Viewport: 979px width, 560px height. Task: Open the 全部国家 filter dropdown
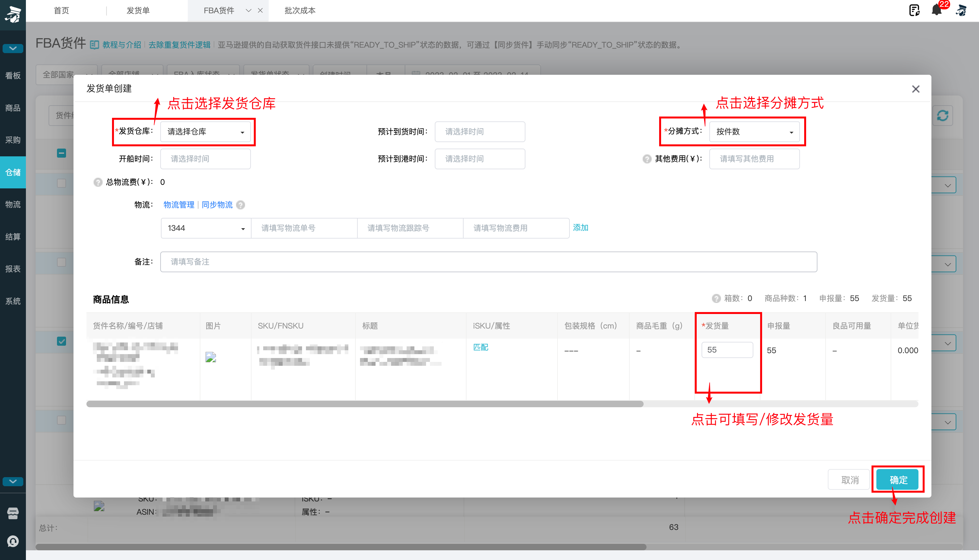pos(67,74)
